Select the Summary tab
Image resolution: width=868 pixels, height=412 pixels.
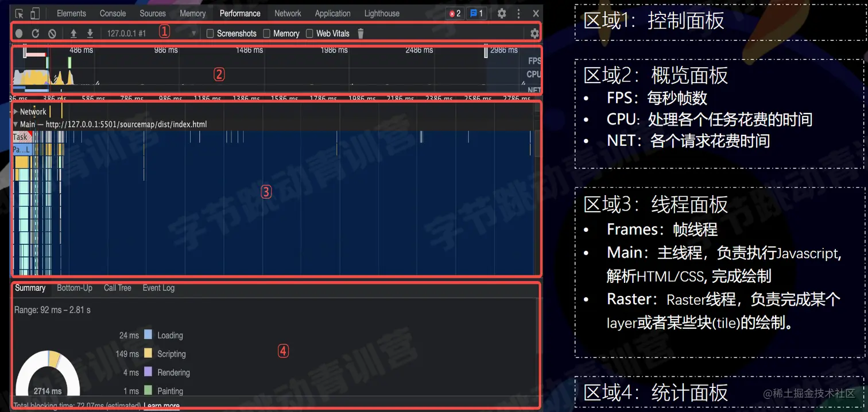click(x=30, y=288)
